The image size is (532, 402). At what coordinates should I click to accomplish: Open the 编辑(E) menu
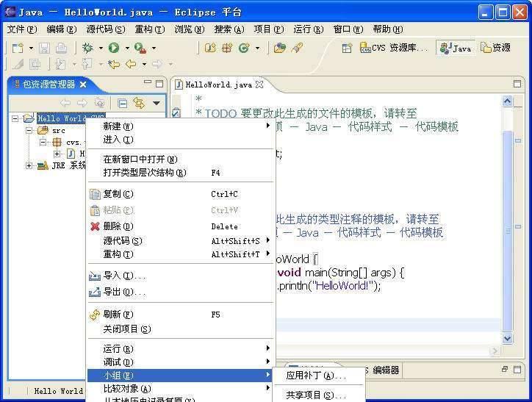pyautogui.click(x=62, y=29)
